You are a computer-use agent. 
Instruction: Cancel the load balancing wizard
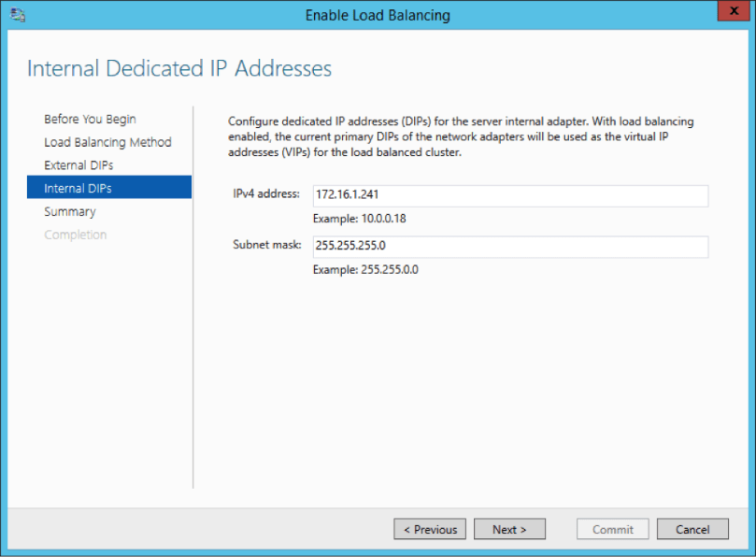[692, 529]
